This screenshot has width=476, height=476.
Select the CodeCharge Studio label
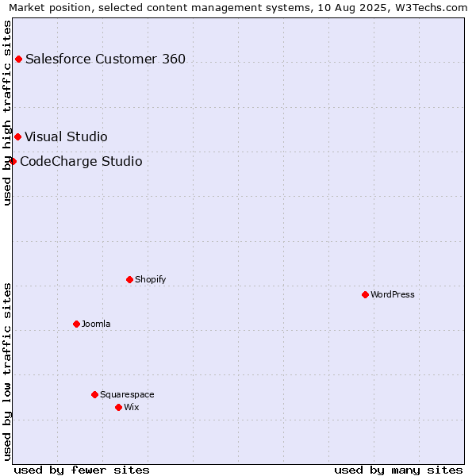click(x=81, y=162)
